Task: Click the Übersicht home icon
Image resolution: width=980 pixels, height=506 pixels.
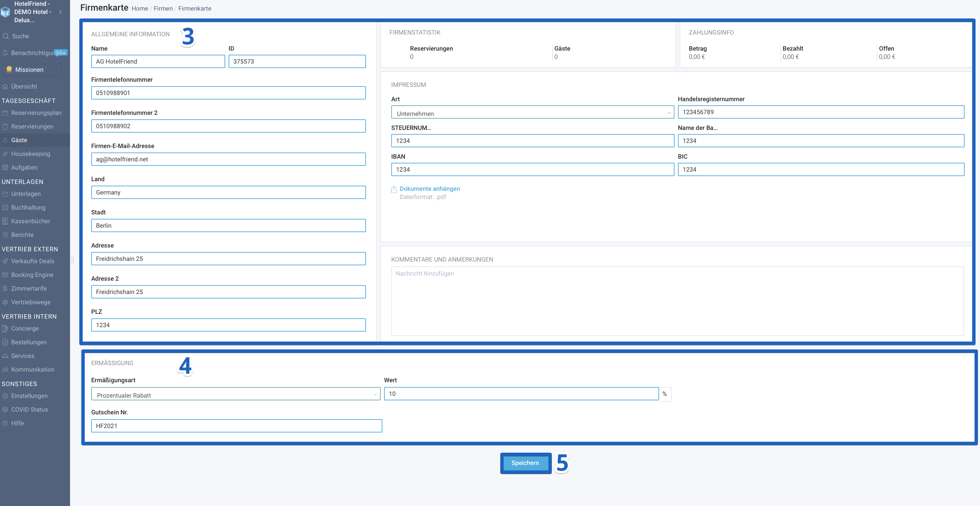Action: click(x=5, y=86)
